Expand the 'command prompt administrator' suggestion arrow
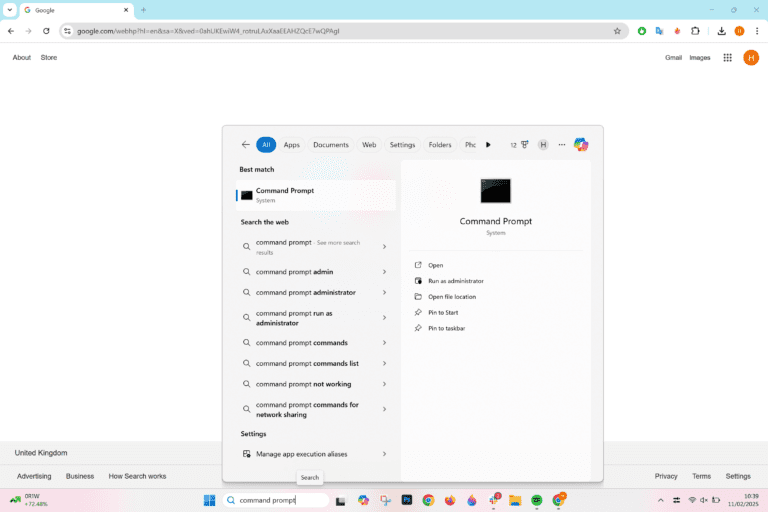Screen dimensions: 768x512 384,292
